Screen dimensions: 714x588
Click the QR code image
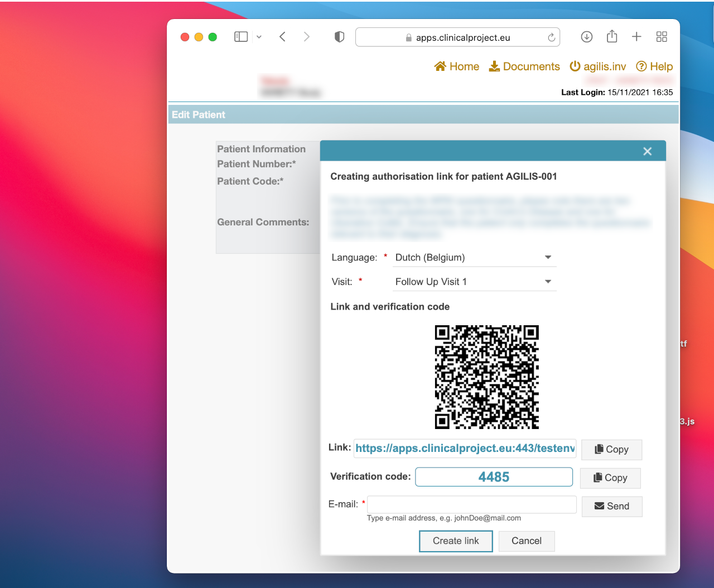point(487,377)
